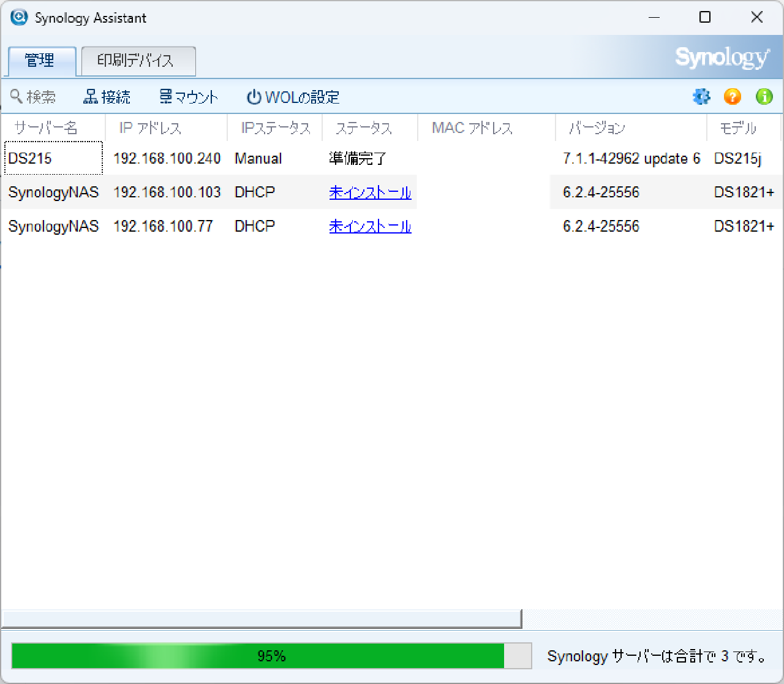Open the settings gear icon
The width and height of the screenshot is (784, 684).
(x=701, y=97)
